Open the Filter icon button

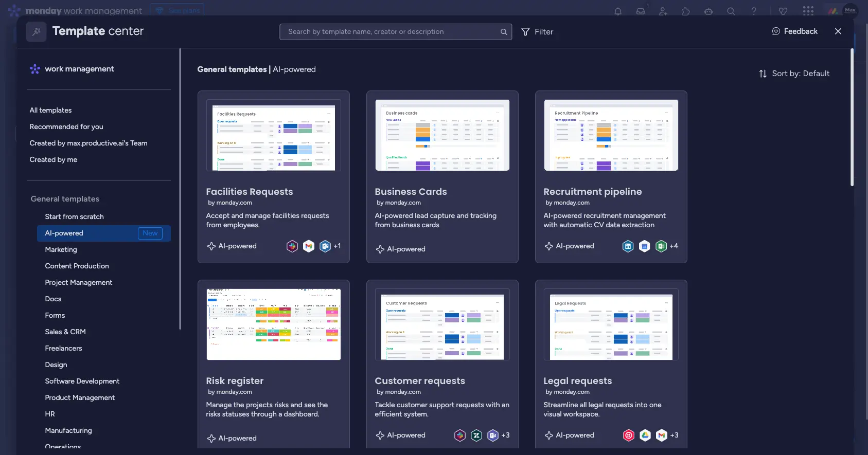click(525, 32)
